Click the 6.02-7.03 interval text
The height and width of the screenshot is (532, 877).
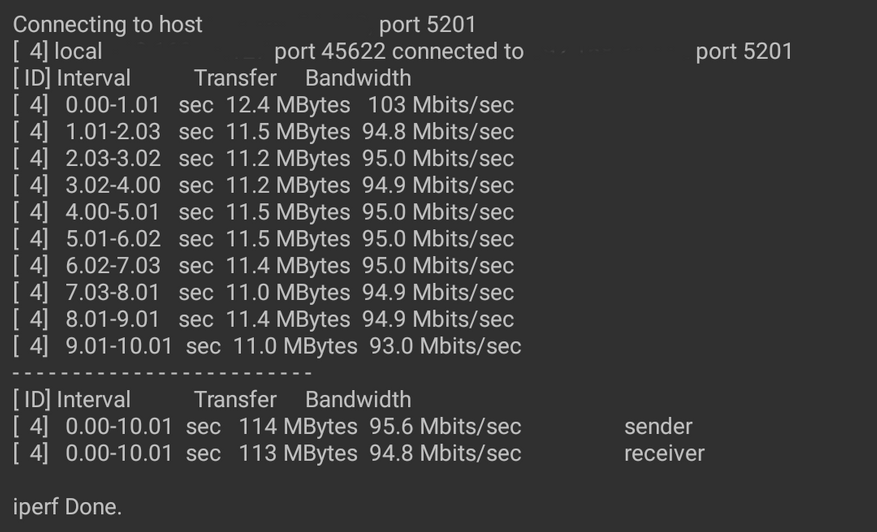(113, 267)
